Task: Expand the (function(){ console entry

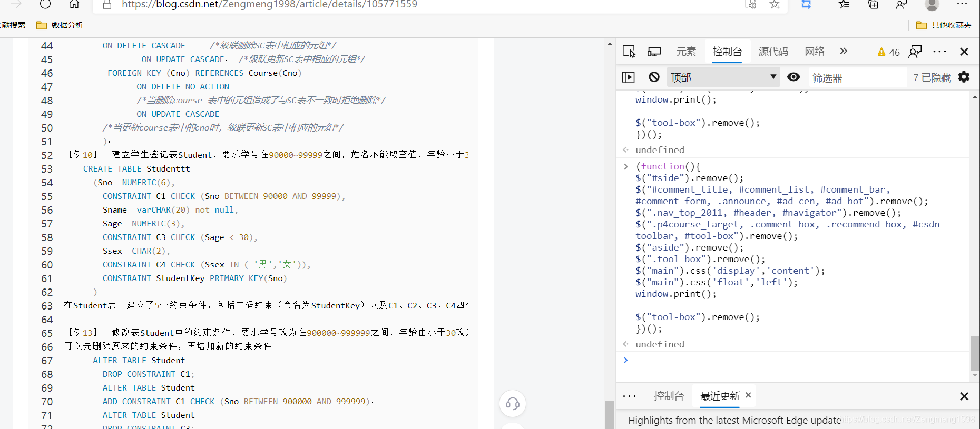Action: [626, 166]
